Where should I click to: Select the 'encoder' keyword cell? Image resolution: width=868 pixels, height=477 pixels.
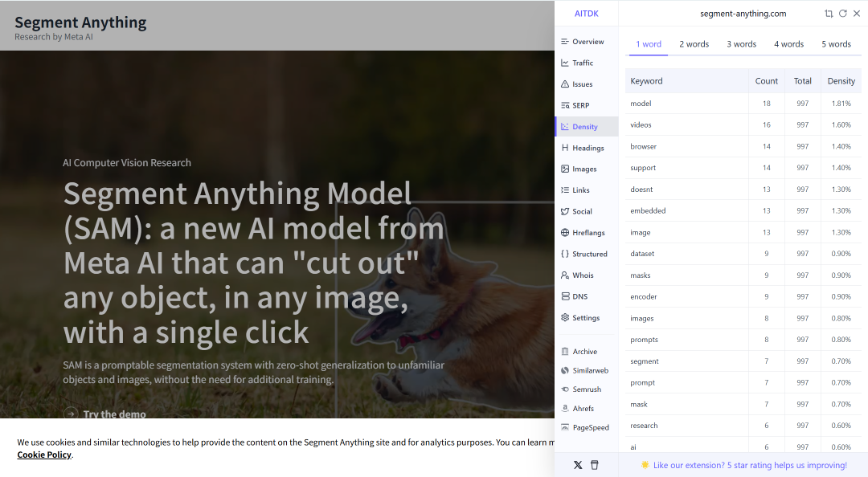pos(687,296)
